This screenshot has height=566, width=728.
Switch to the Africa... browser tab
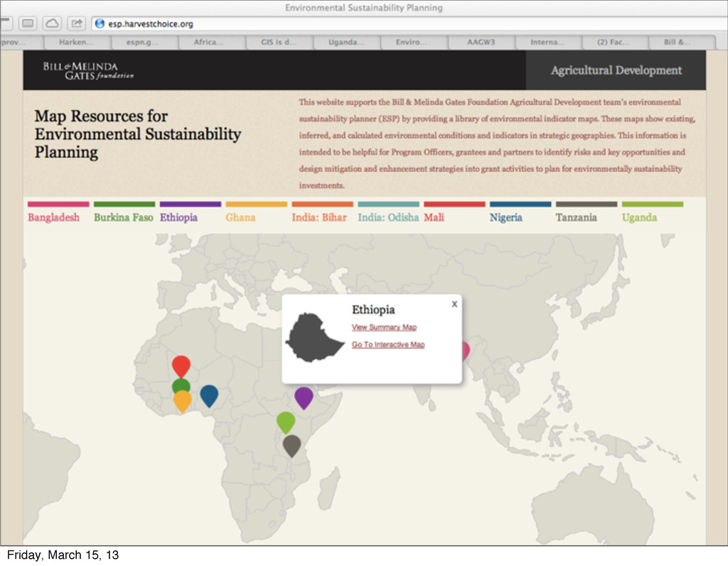click(x=212, y=42)
